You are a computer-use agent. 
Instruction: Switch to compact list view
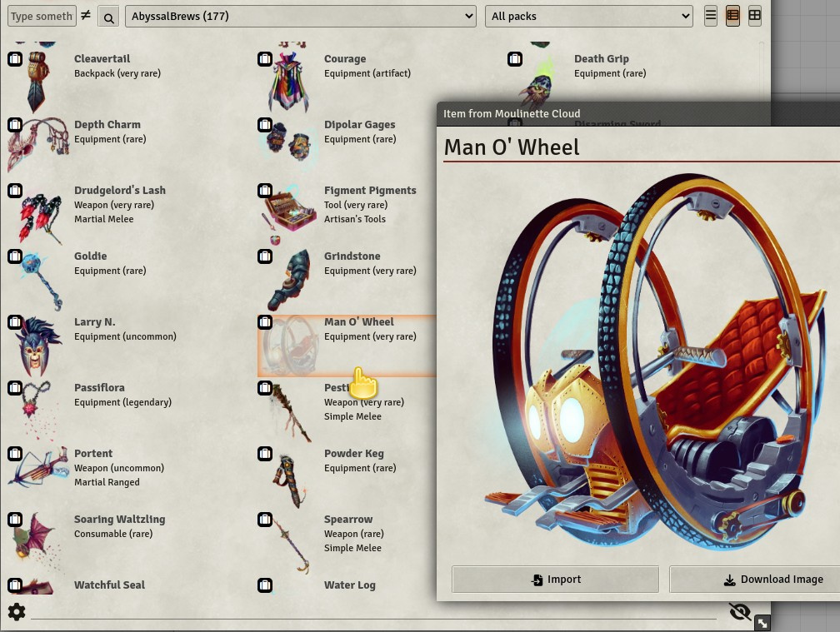(710, 16)
